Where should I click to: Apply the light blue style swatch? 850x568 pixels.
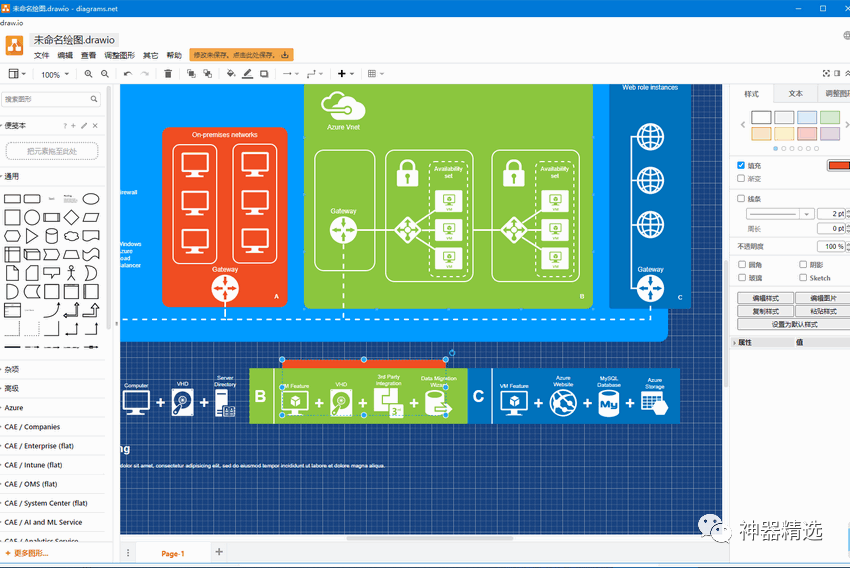807,117
